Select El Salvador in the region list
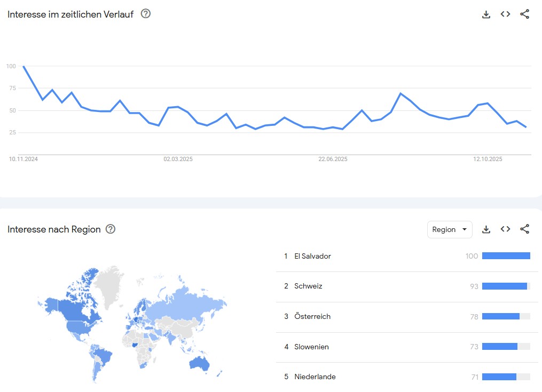 coord(312,256)
